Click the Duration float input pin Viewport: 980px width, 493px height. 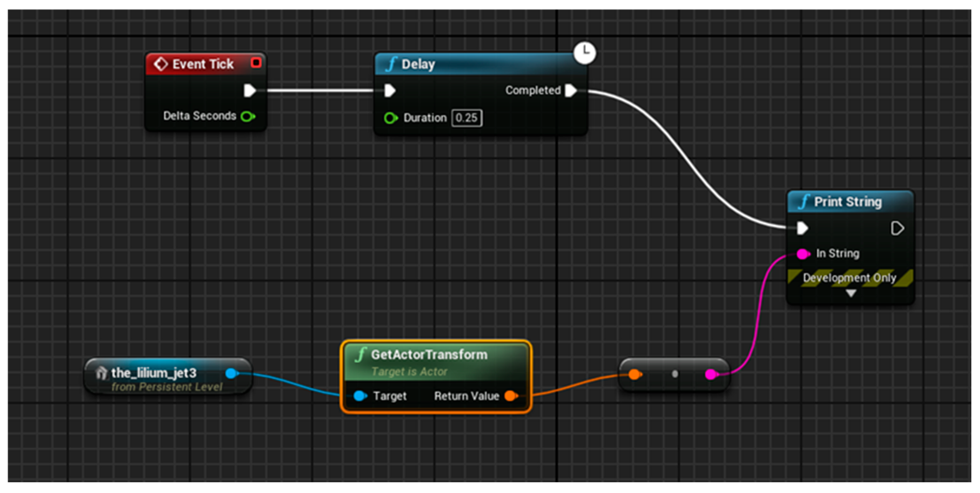390,118
